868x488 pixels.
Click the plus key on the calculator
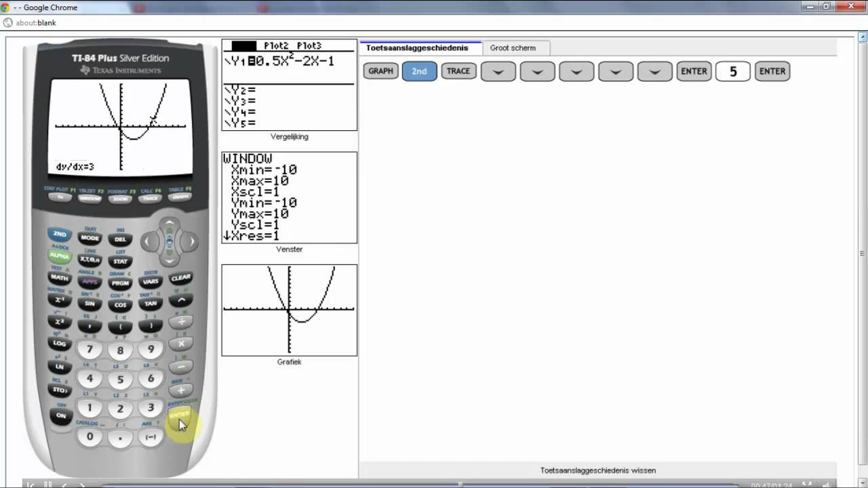pos(181,390)
